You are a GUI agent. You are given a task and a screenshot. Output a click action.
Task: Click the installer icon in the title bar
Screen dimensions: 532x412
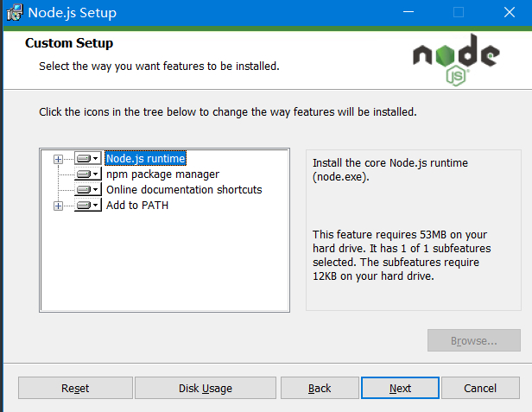tap(13, 13)
